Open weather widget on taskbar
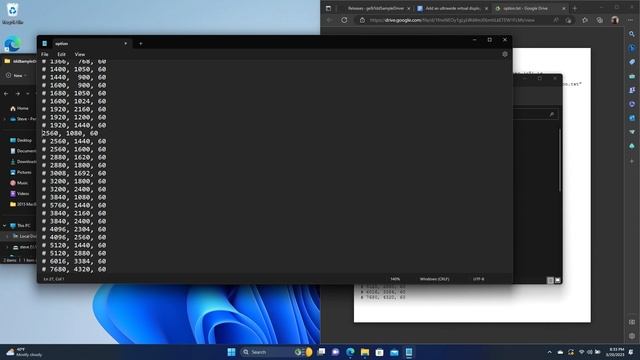This screenshot has width=640, height=360. tap(24, 352)
